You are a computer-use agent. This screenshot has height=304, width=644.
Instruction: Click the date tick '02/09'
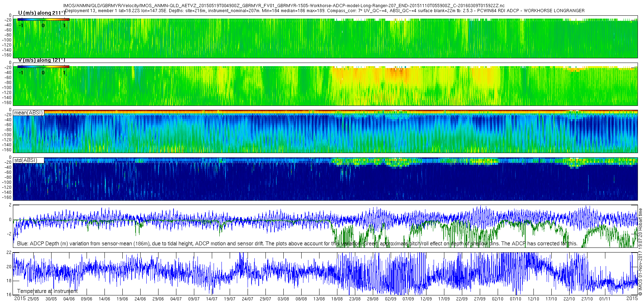click(391, 299)
